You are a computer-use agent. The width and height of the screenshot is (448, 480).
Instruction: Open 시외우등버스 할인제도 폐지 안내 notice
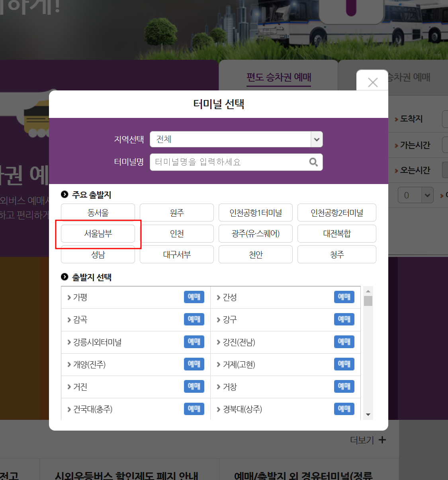coord(126,476)
